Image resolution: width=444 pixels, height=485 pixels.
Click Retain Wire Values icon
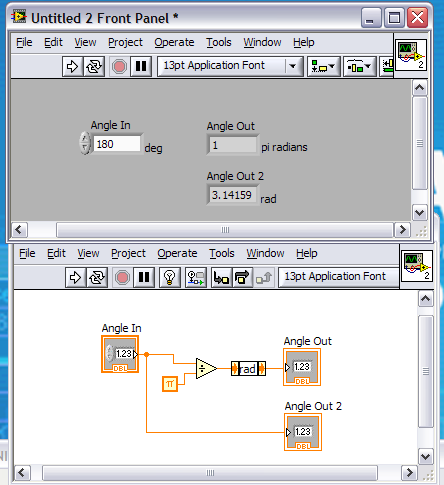coord(196,277)
